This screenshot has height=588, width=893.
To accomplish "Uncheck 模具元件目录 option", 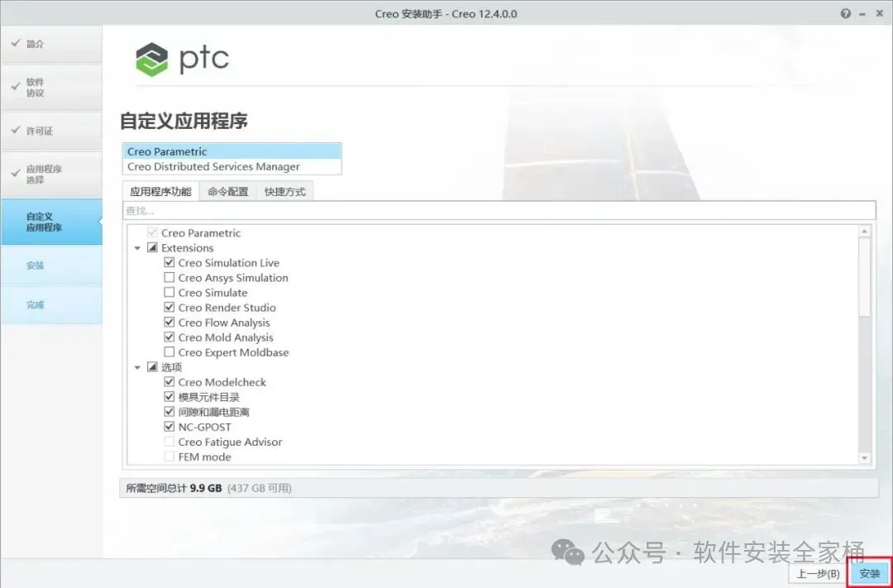I will (170, 397).
